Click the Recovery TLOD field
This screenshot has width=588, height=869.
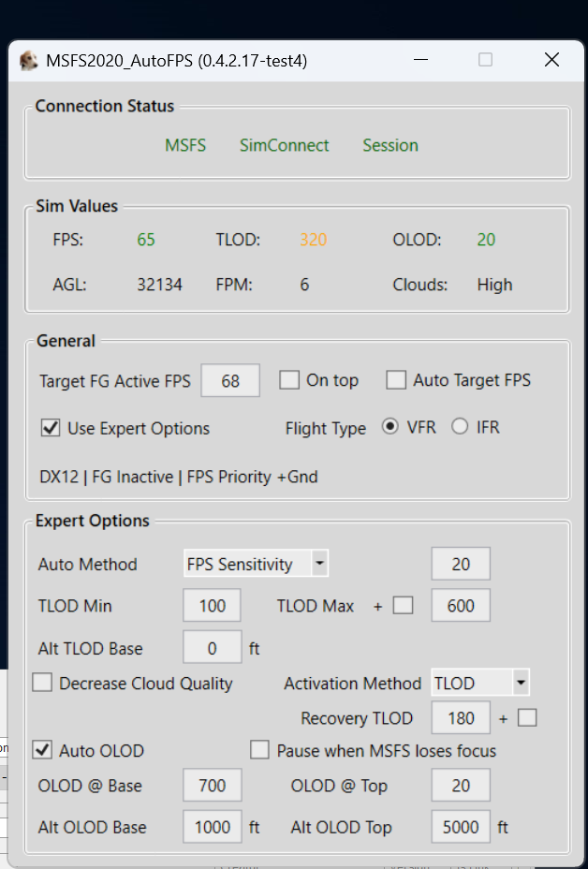pyautogui.click(x=461, y=718)
